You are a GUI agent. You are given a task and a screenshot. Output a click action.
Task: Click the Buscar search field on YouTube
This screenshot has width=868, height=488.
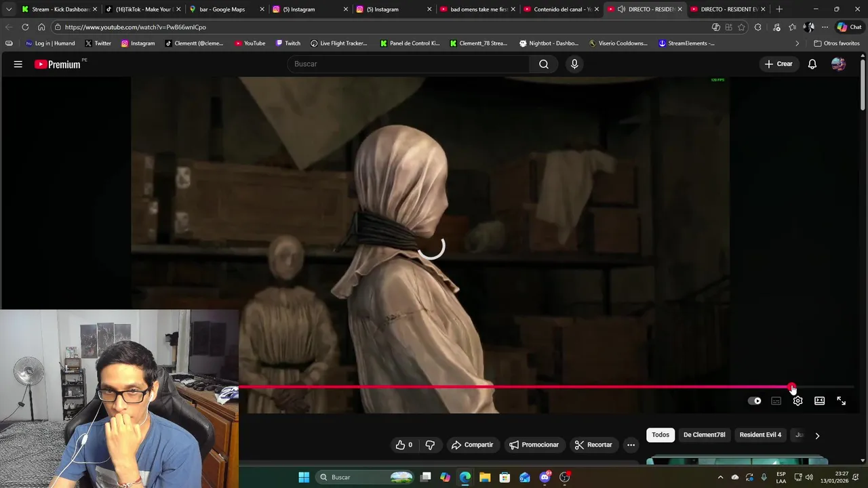tap(408, 64)
